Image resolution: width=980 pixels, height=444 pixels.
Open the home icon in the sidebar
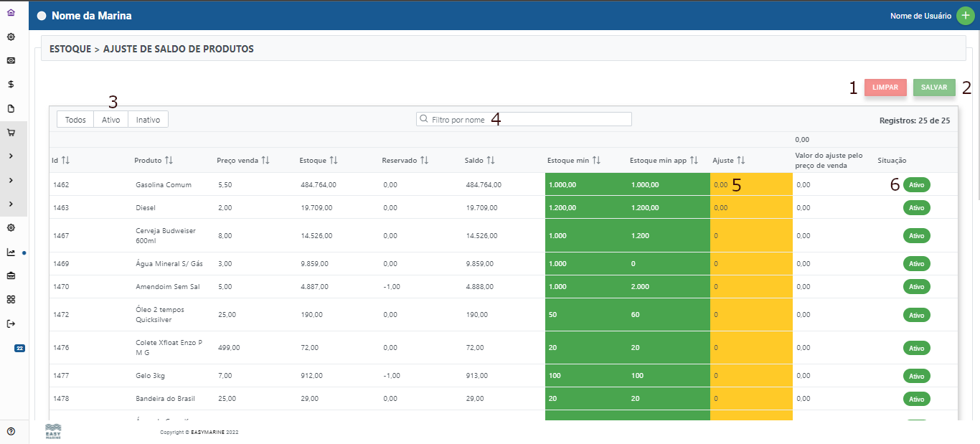point(11,13)
